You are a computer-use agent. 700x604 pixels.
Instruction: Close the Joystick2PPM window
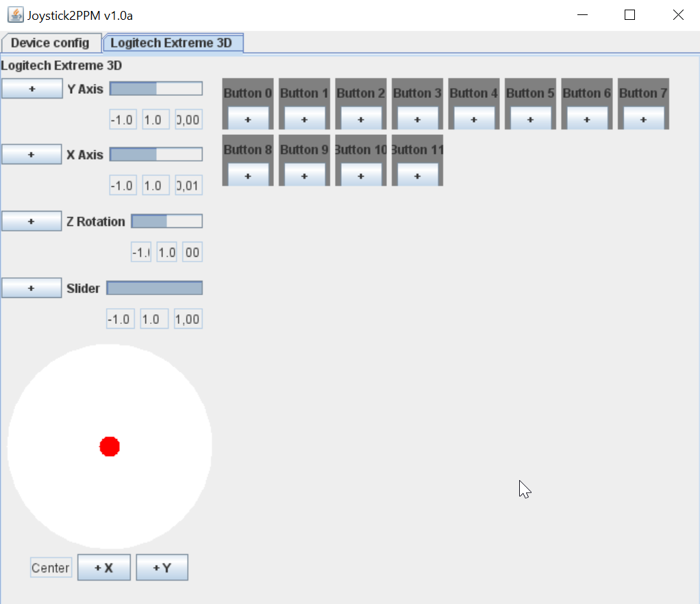(x=678, y=15)
